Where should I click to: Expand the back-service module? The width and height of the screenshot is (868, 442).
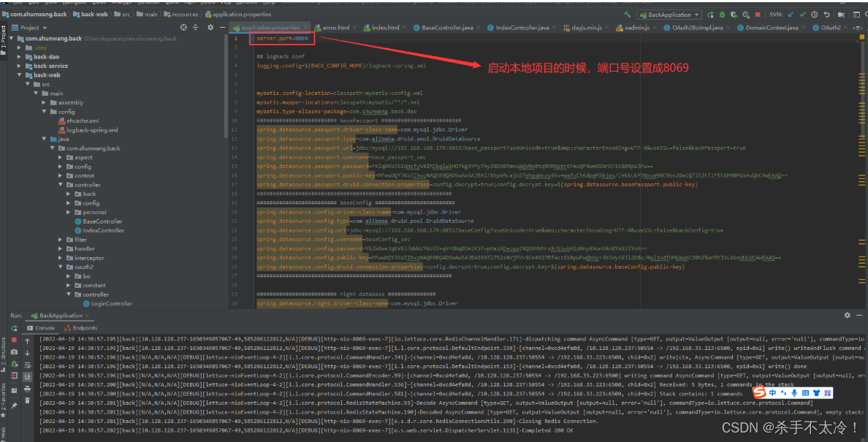point(20,66)
